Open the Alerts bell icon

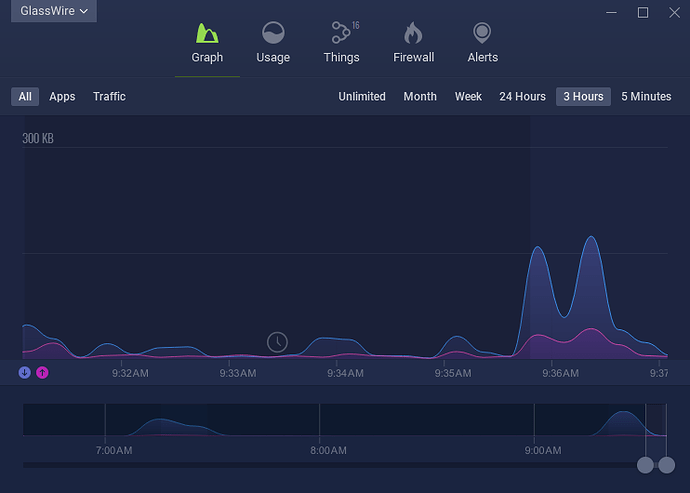tap(482, 34)
